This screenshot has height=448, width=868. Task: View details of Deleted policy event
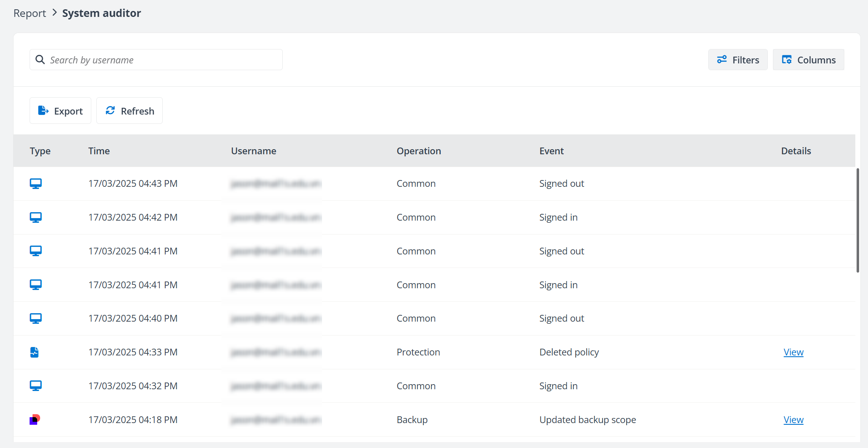point(793,352)
